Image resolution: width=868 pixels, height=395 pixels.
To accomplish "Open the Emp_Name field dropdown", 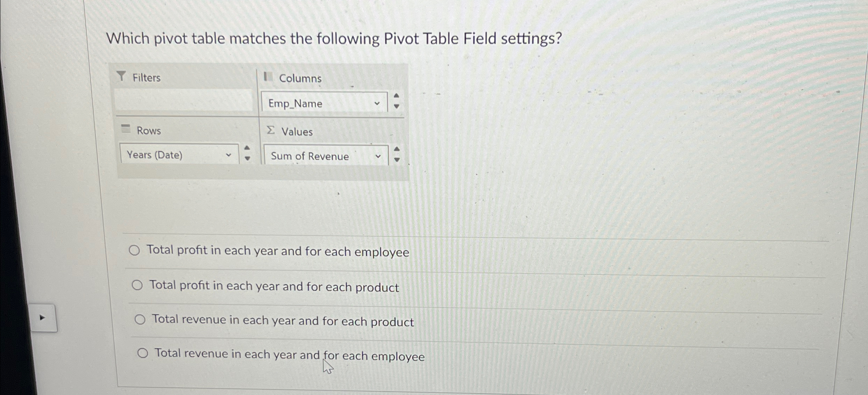I will [377, 104].
